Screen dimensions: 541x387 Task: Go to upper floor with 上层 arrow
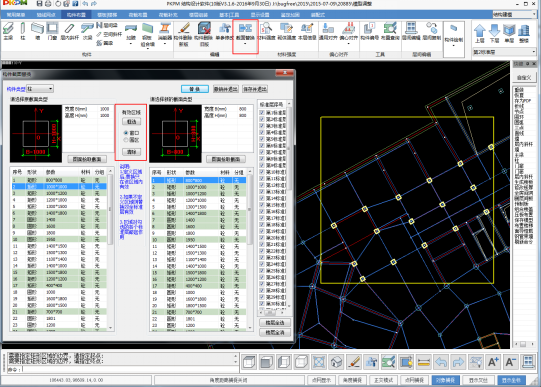(x=480, y=33)
